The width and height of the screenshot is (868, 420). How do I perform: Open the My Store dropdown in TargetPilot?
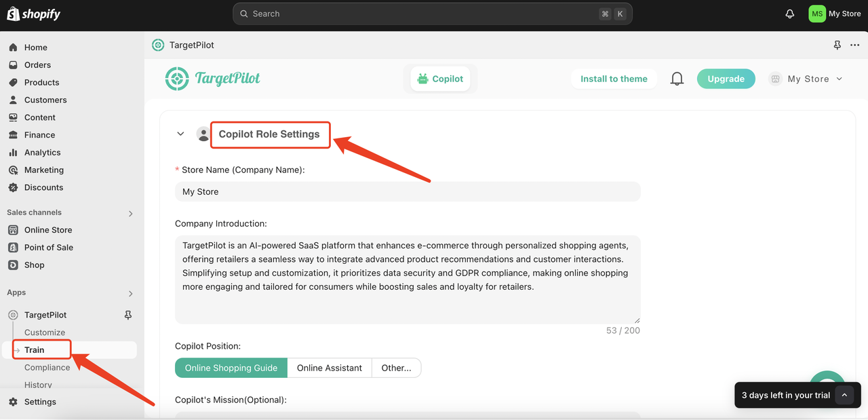pyautogui.click(x=806, y=79)
